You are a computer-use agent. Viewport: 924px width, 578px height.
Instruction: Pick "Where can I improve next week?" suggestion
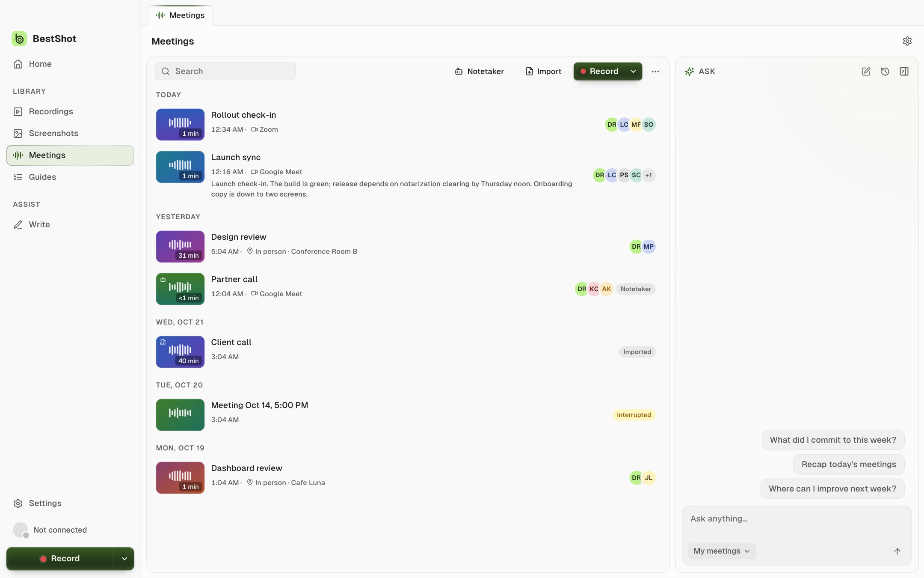[832, 489]
